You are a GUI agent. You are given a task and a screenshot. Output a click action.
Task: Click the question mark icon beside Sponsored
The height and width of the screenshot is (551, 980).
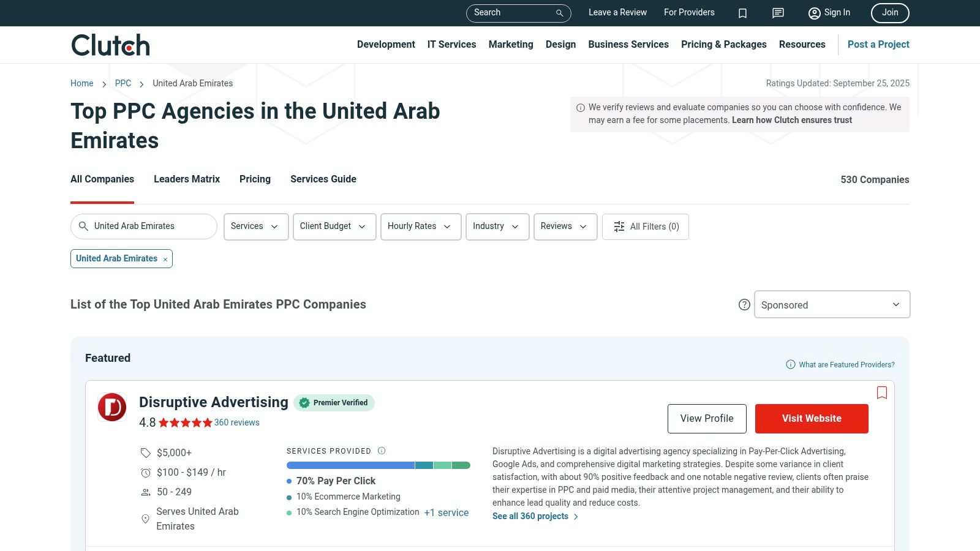coord(744,304)
